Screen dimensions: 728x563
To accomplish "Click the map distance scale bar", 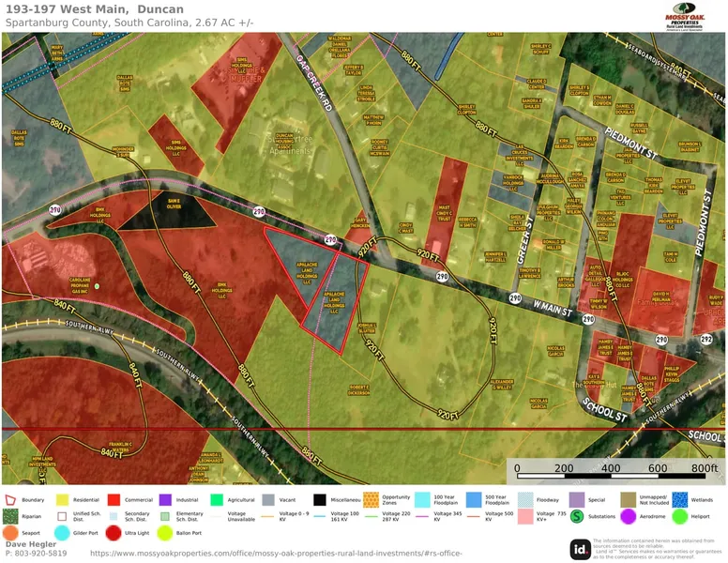I will point(616,477).
